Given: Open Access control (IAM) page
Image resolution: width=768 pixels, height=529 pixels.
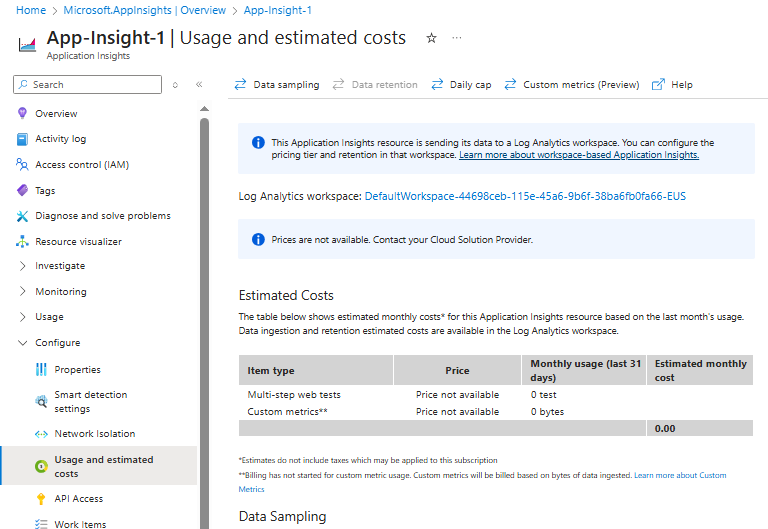Looking at the screenshot, I should click(82, 165).
